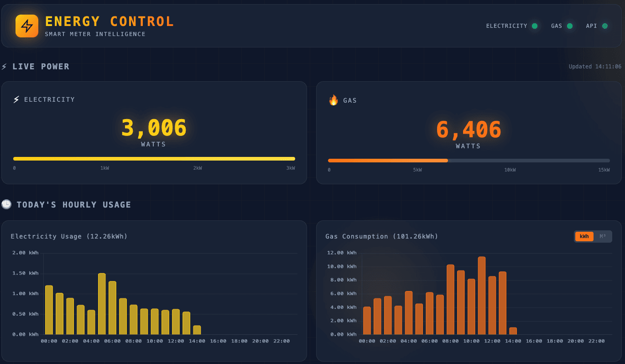Click the 1.50 kWh electricity axis label
The width and height of the screenshot is (625, 364).
point(25,273)
